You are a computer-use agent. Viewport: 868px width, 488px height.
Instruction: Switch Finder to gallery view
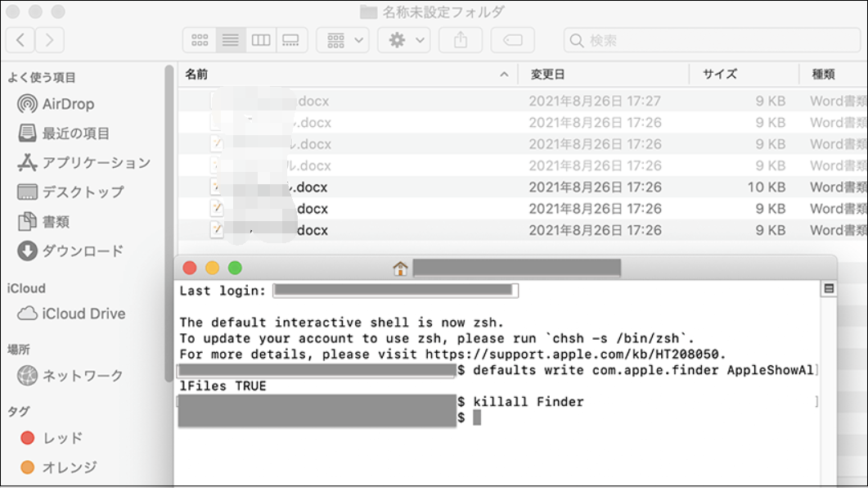point(291,40)
